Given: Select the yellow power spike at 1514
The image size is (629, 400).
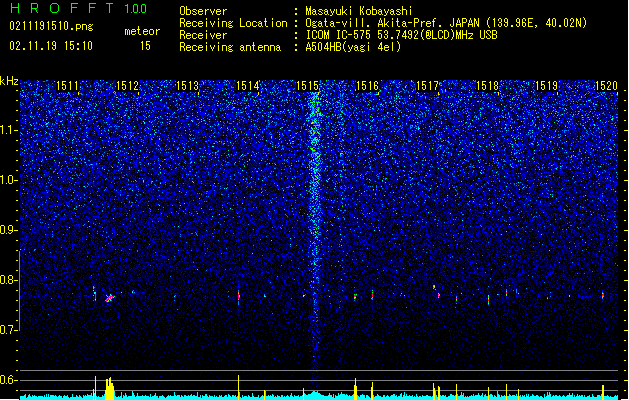Looking at the screenshot, I should 239,387.
